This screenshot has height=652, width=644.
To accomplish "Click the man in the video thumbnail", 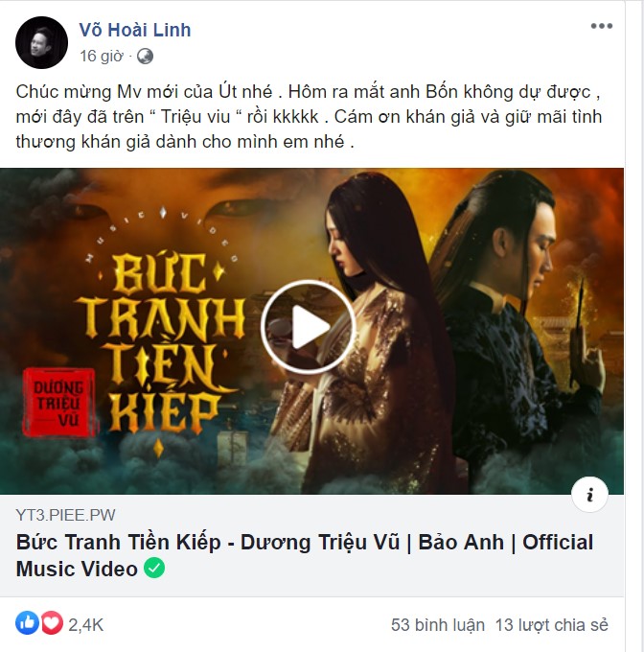I will coord(519,324).
